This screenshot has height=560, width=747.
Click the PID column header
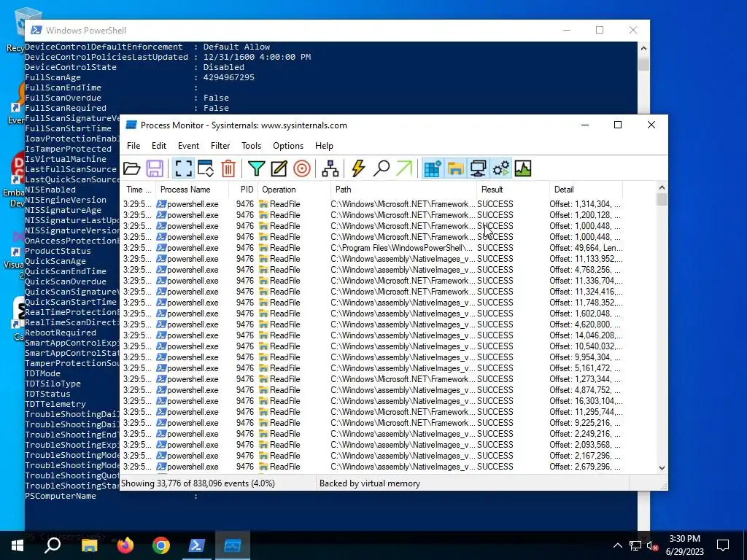click(244, 190)
